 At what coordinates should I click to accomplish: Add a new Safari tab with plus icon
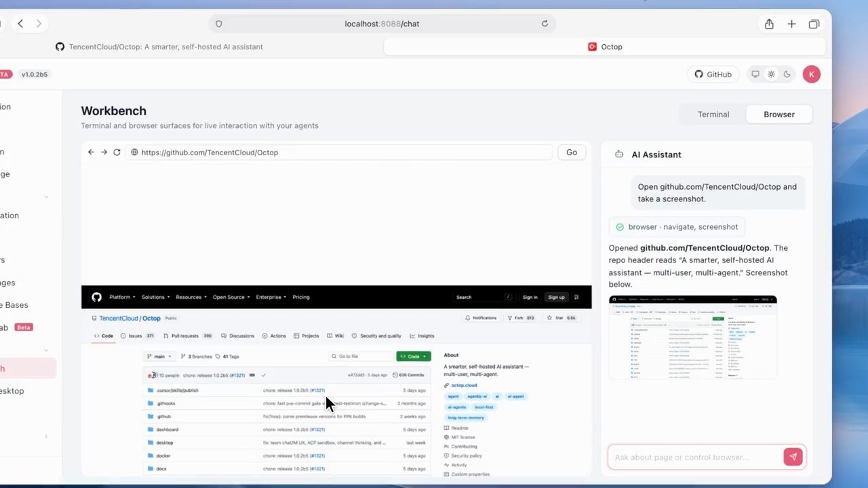791,24
